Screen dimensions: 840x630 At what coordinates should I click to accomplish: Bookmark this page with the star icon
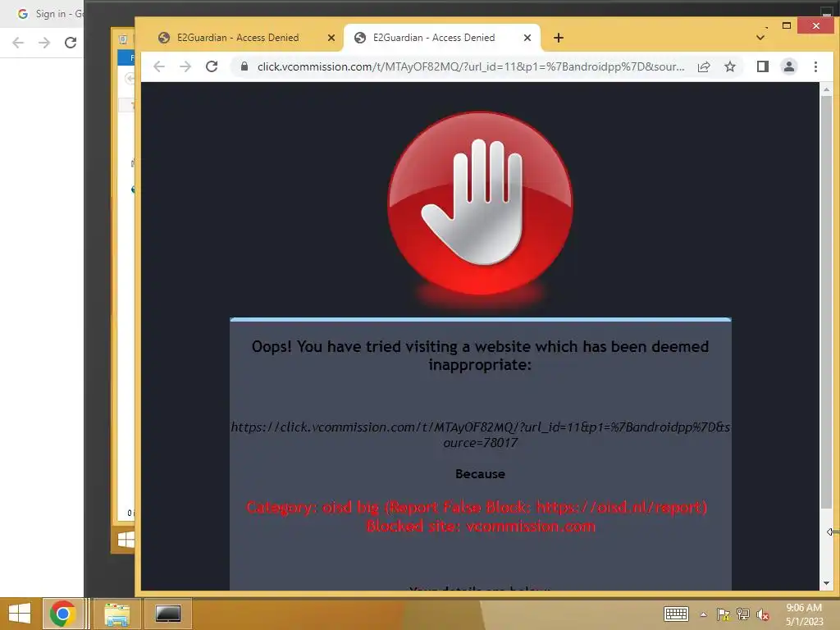click(x=729, y=66)
